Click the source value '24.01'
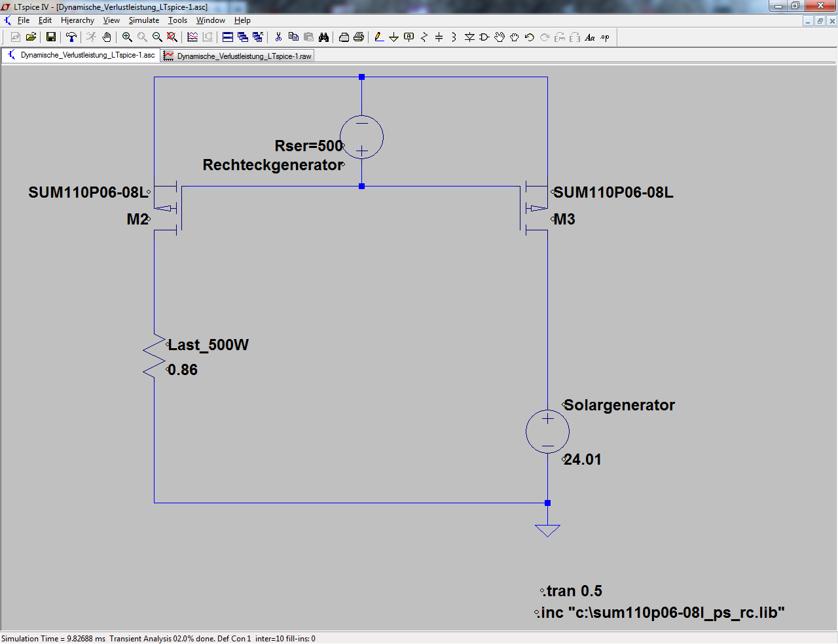 click(583, 459)
